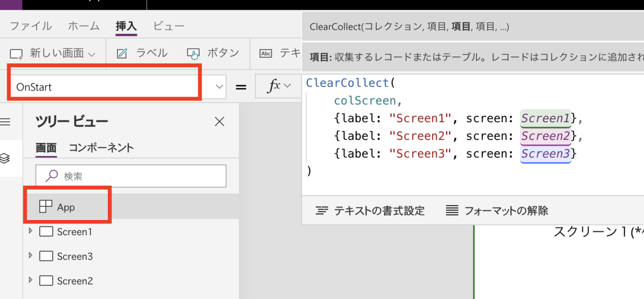Insert a ラベル control

(142, 53)
